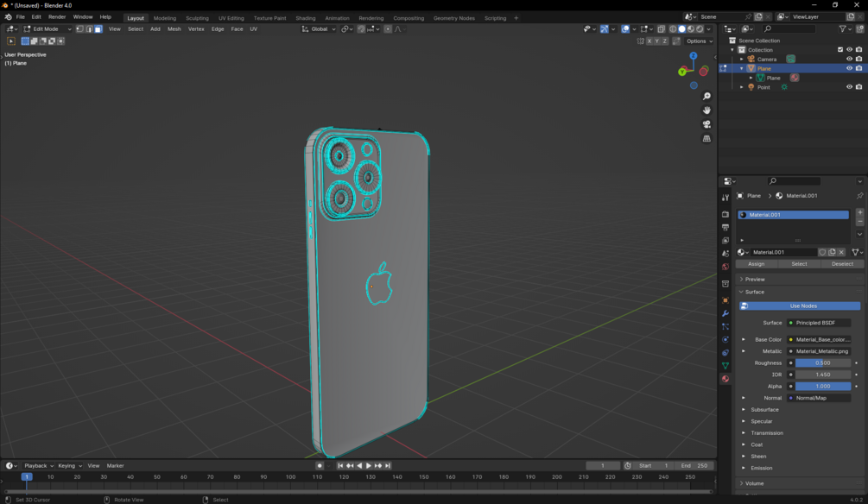868x504 pixels.
Task: Switch orthographic/perspective grid gizmo
Action: (706, 138)
